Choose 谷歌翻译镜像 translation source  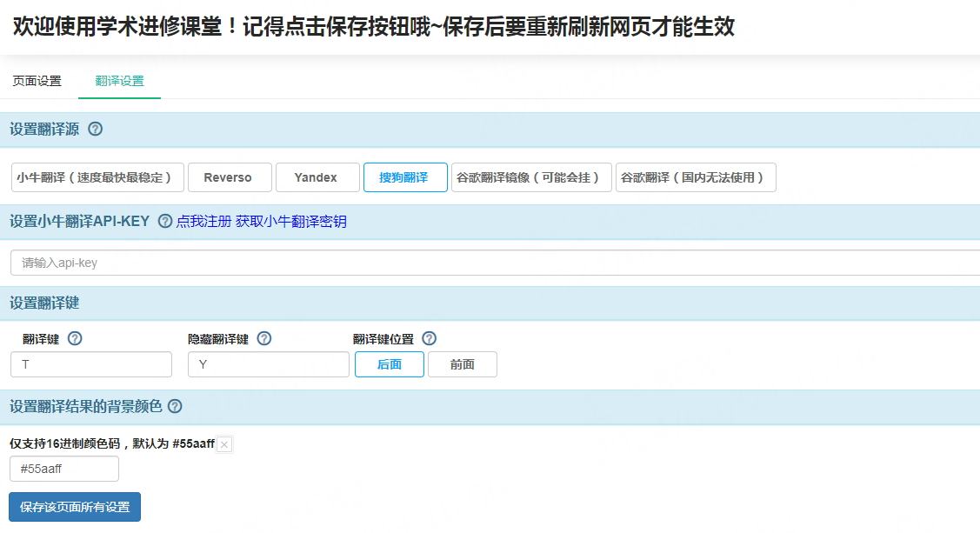coord(530,177)
